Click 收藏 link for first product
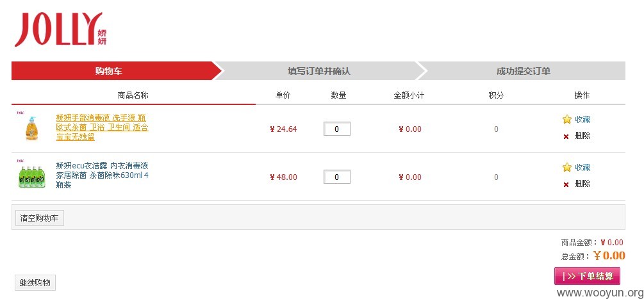The image size is (644, 299). point(582,119)
